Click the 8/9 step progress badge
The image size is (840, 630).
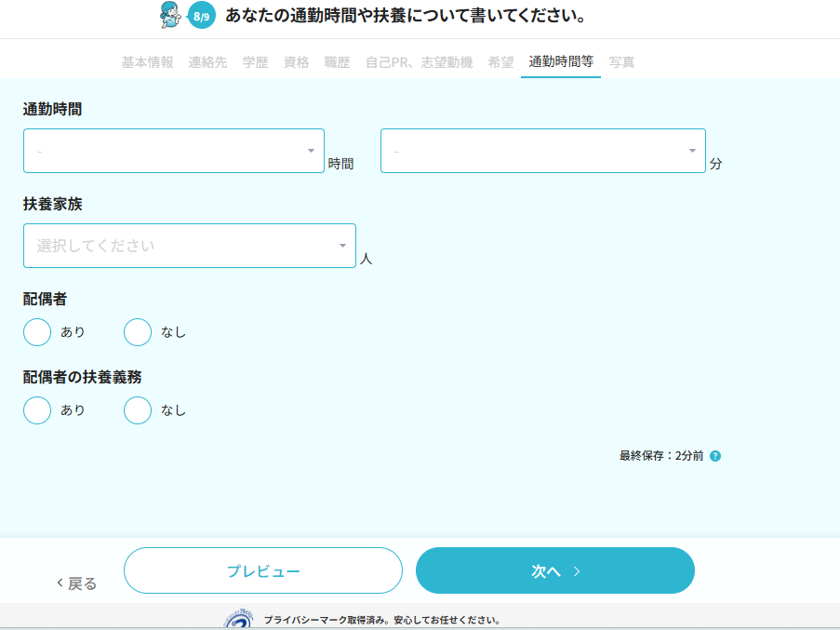pyautogui.click(x=202, y=16)
